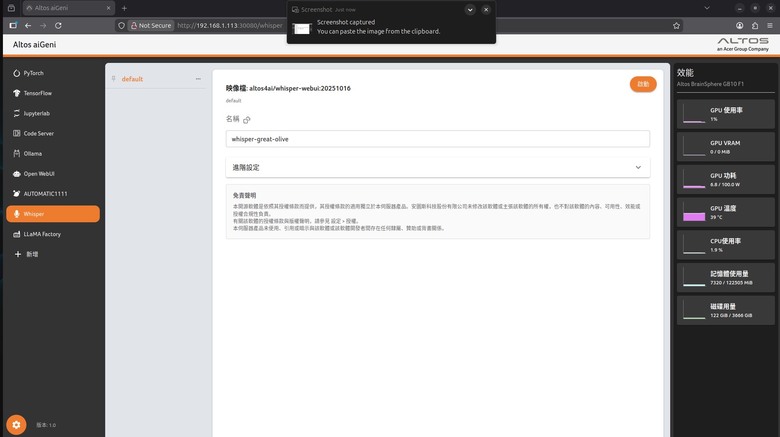Open the Firefox recent browsing icon
780x437 pixels.
pyautogui.click(x=11, y=8)
